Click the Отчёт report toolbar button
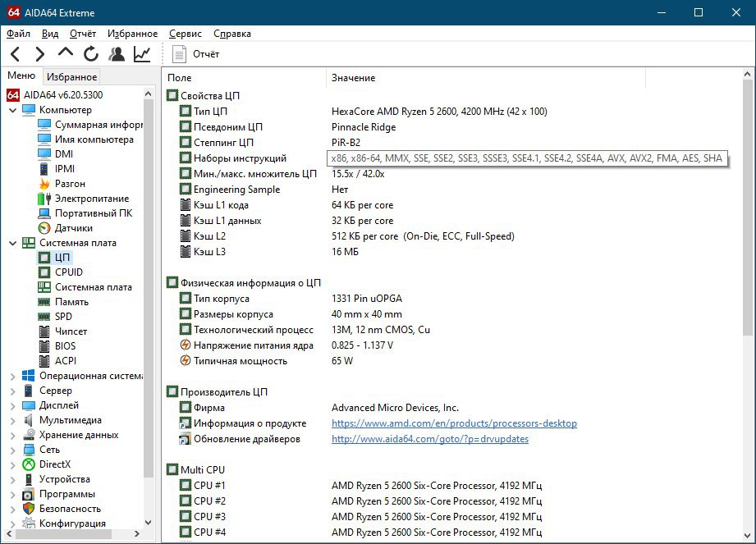Image resolution: width=756 pixels, height=544 pixels. pos(195,54)
